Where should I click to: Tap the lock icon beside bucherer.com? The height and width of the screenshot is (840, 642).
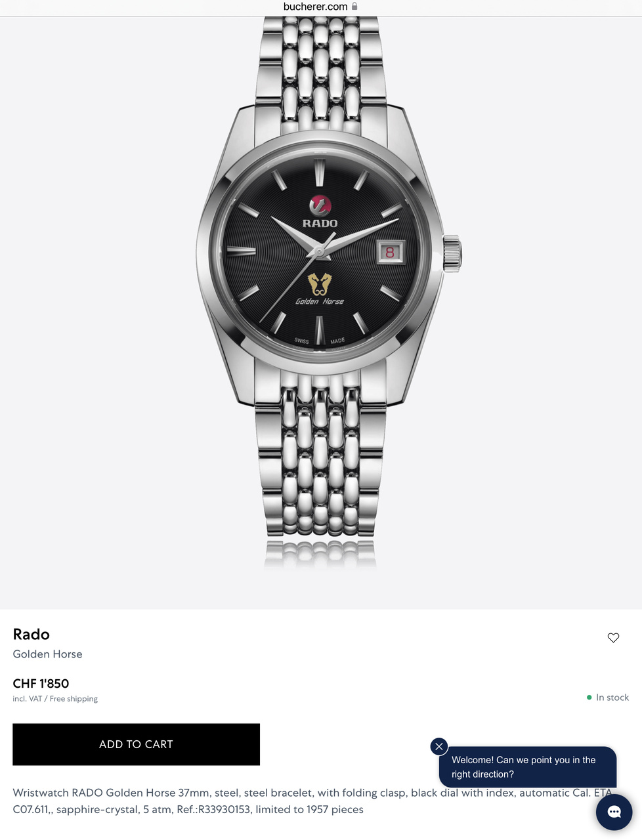tap(354, 7)
